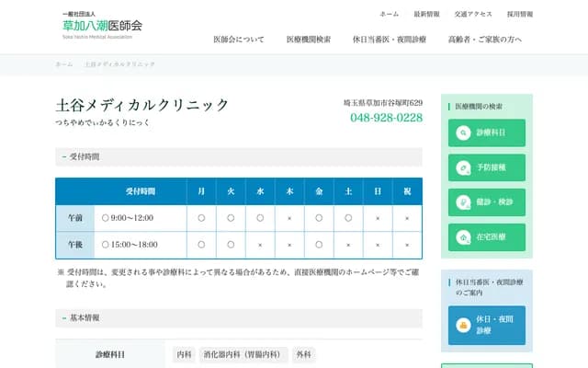Click the 月 column header
This screenshot has width=588, height=368.
pos(201,191)
